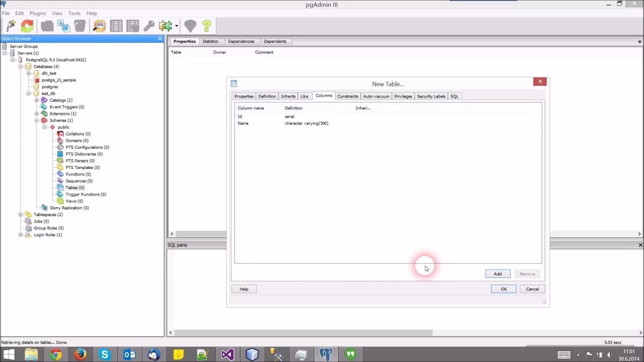644x362 pixels.
Task: Click the Refresh object toolbar icon
Action: tap(27, 26)
